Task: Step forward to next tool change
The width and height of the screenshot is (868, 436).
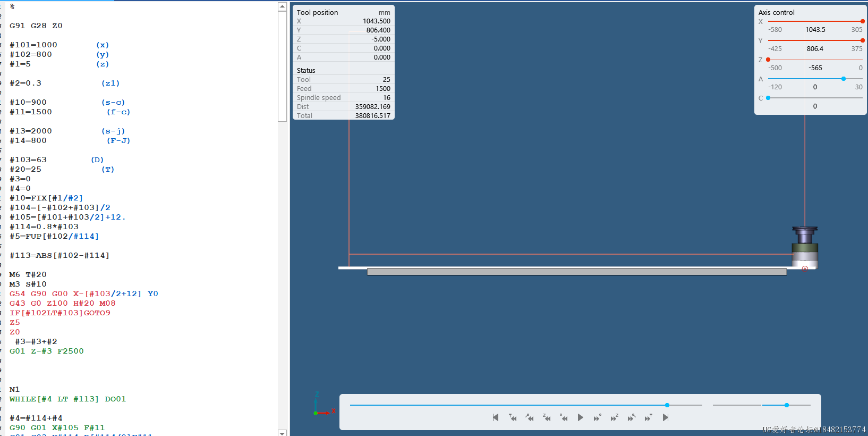Action: [648, 417]
